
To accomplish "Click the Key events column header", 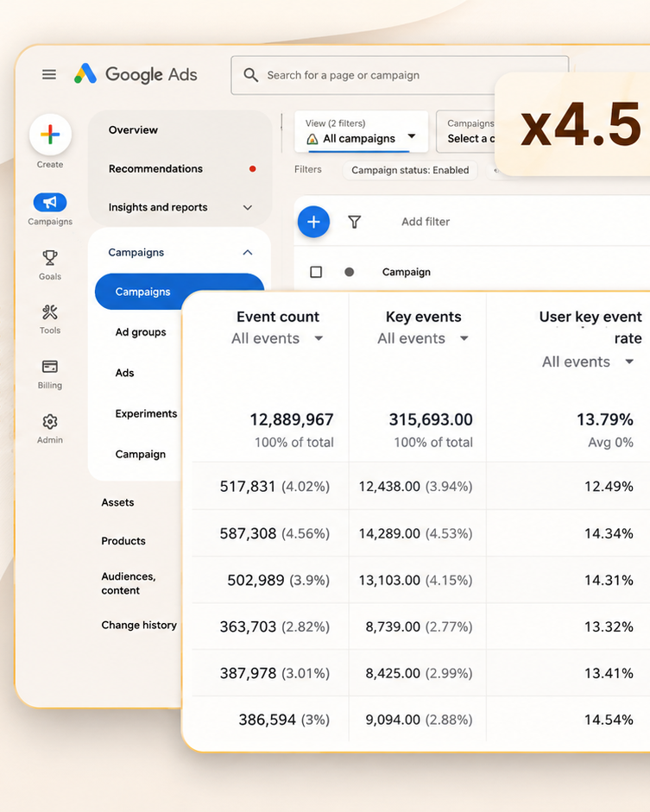I will point(423,317).
